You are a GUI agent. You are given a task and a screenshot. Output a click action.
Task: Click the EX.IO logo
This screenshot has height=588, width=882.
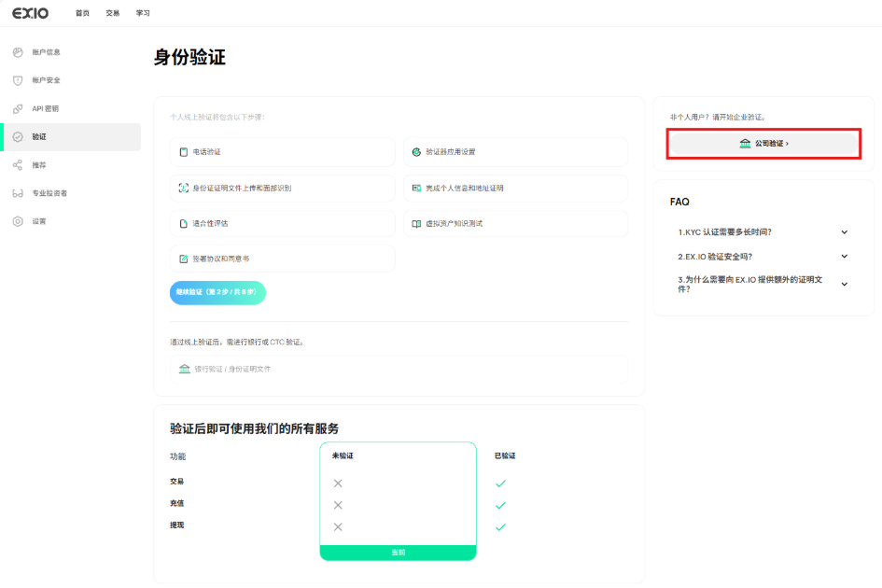[x=31, y=13]
